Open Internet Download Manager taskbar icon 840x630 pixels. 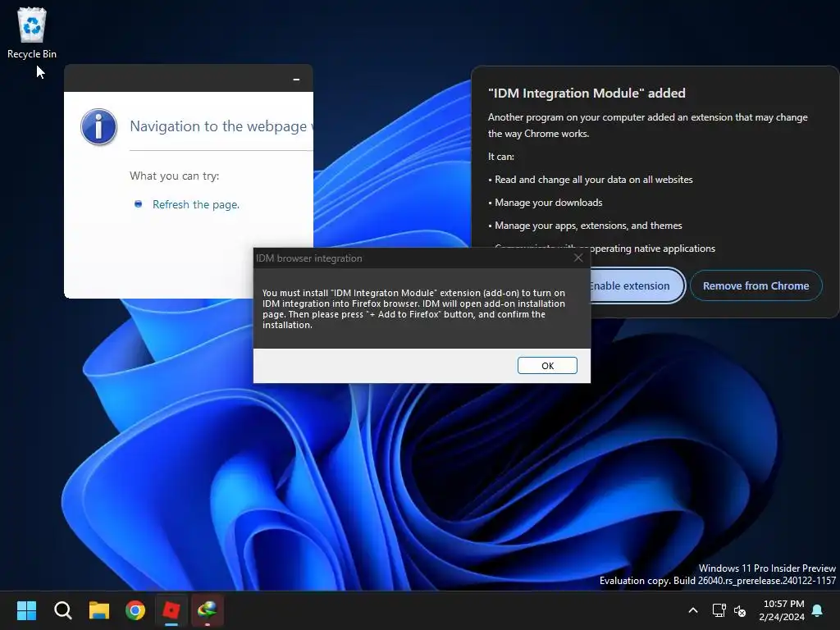coord(208,610)
